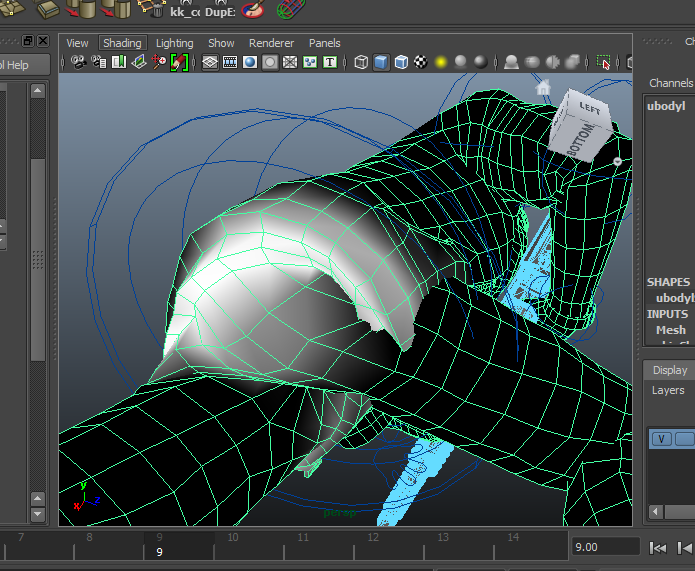
Task: Toggle the layer display type box
Action: point(684,439)
